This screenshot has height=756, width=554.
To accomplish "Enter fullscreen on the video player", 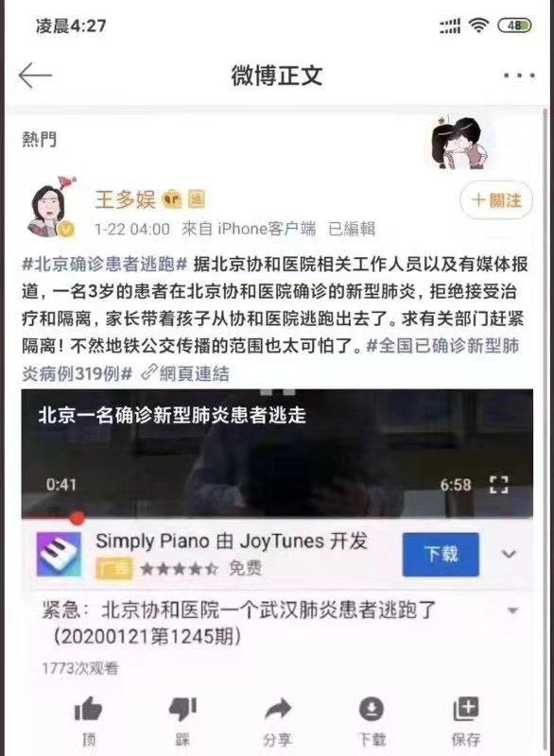I will pyautogui.click(x=498, y=484).
